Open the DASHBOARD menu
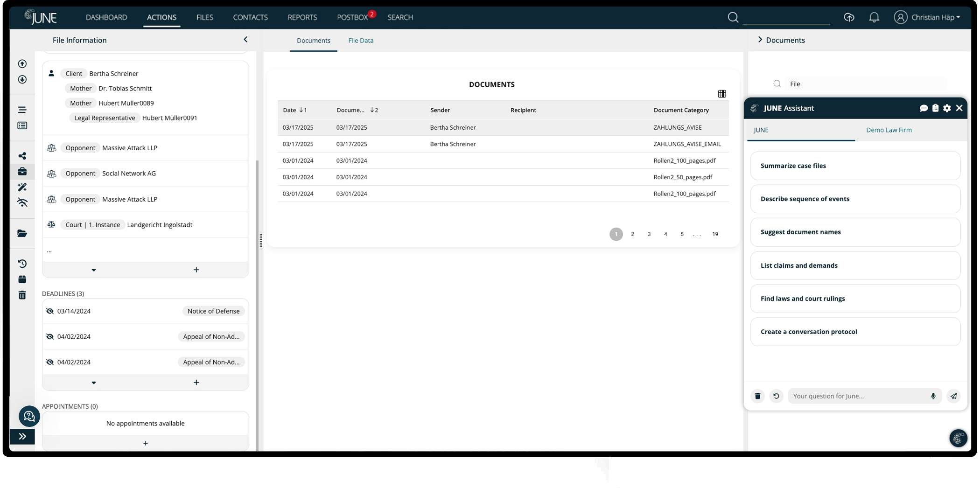Screen dimensions: 980x488 click(x=106, y=17)
